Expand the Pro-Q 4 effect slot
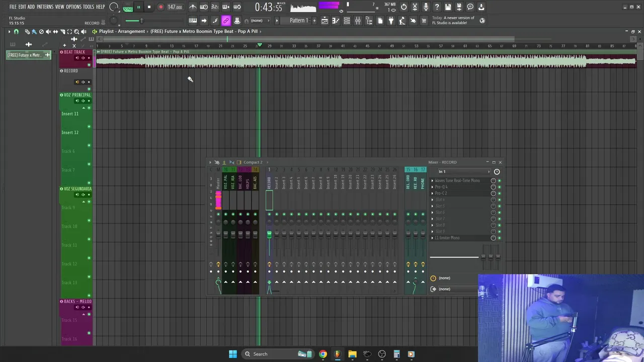The image size is (644, 362). pos(432,187)
